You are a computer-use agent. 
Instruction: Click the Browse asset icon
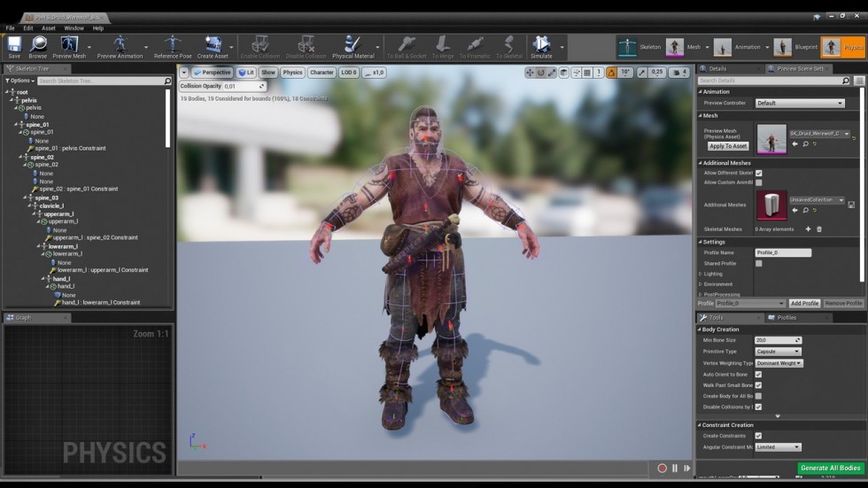37,44
